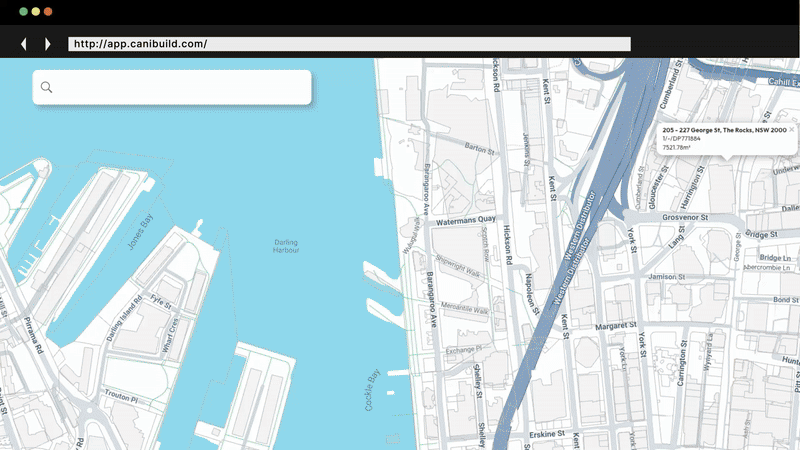Select the Cockle Bay label on map
Image resolution: width=800 pixels, height=450 pixels.
coord(367,383)
